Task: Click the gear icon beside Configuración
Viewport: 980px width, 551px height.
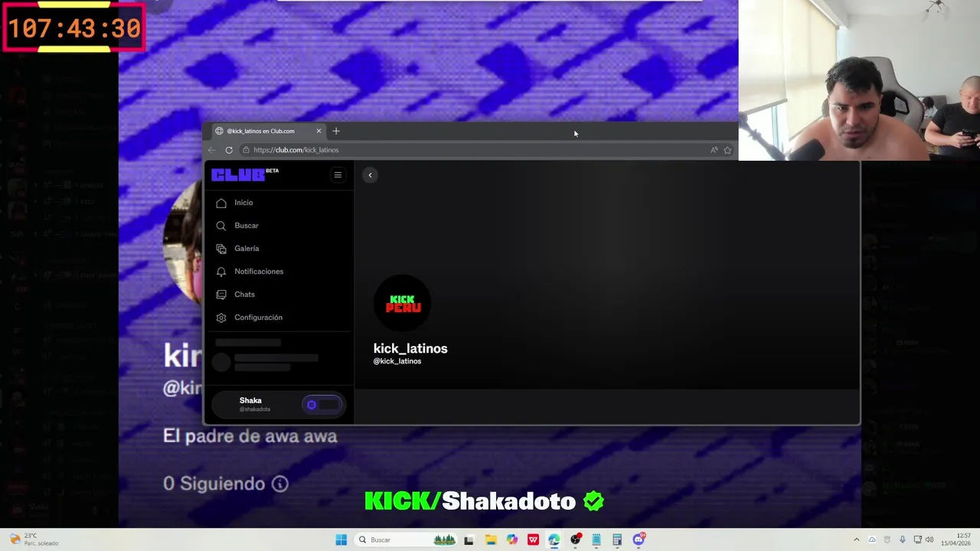Action: pyautogui.click(x=221, y=318)
